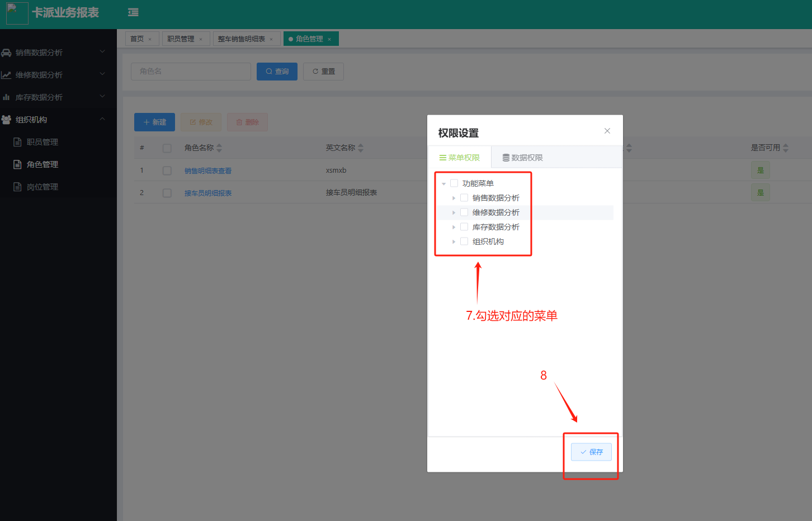Viewport: 812px width, 521px height.
Task: Check the 功能菜单 root checkbox
Action: tap(454, 183)
